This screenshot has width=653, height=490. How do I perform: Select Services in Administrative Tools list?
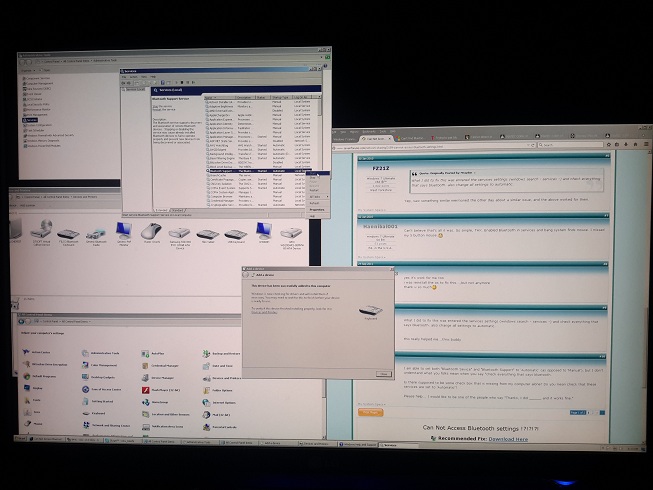[30, 120]
